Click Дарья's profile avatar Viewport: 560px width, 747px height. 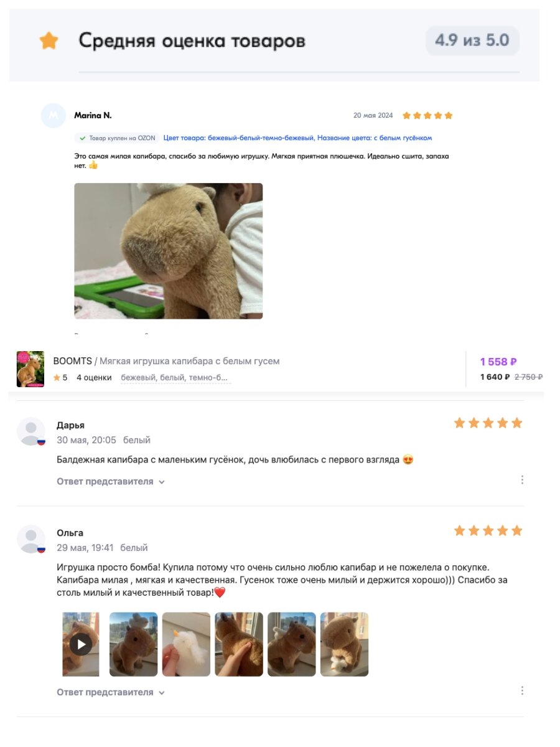point(31,431)
